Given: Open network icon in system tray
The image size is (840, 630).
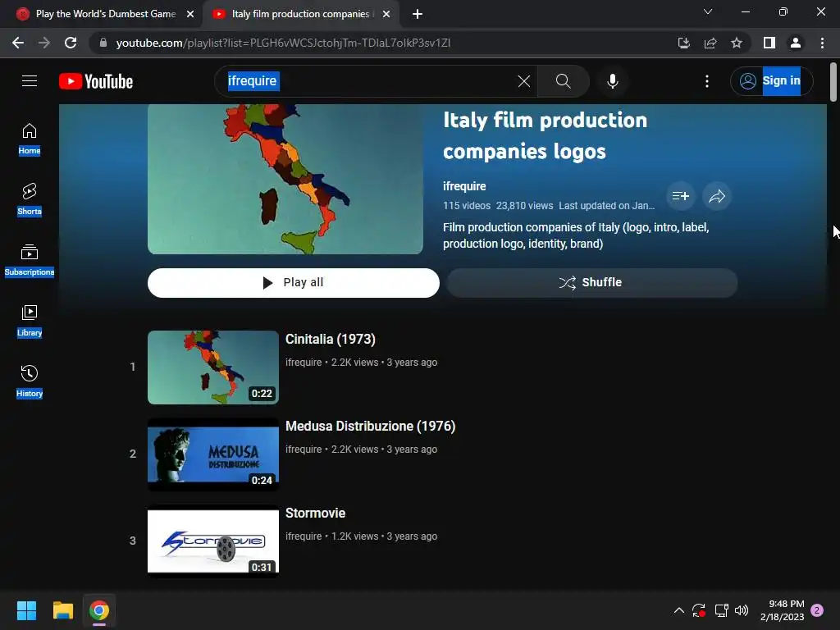Looking at the screenshot, I should point(721,610).
